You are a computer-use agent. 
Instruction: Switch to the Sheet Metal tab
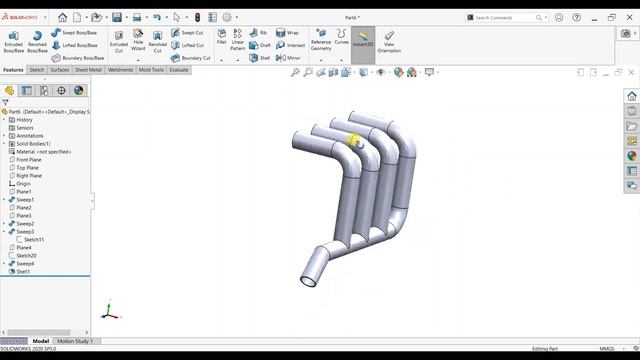click(x=88, y=70)
